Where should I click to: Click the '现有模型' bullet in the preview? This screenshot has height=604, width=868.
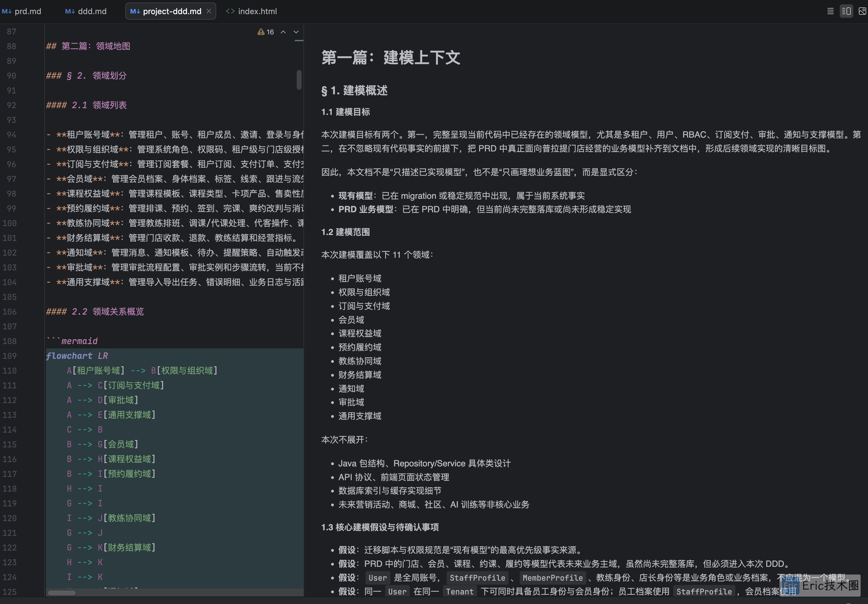tap(461, 196)
